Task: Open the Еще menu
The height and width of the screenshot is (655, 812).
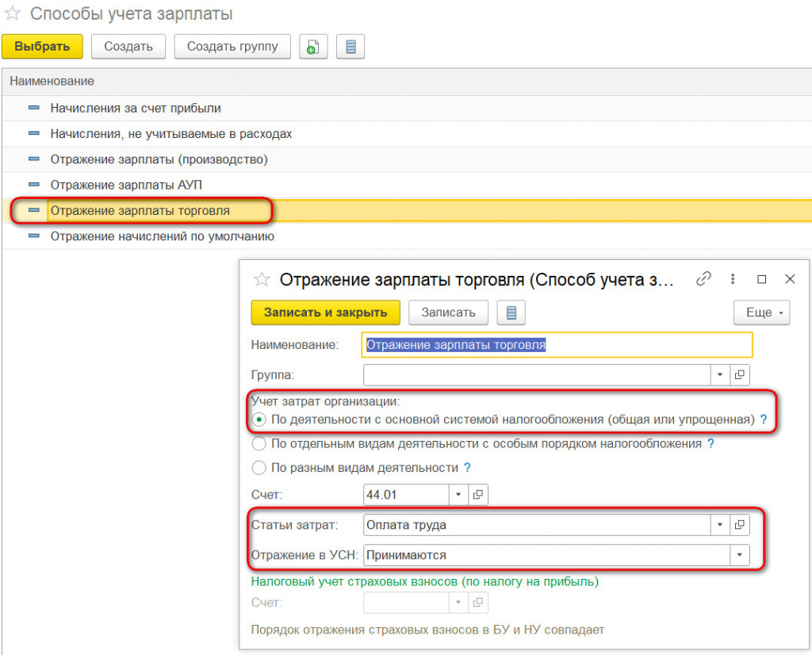Action: click(x=762, y=312)
